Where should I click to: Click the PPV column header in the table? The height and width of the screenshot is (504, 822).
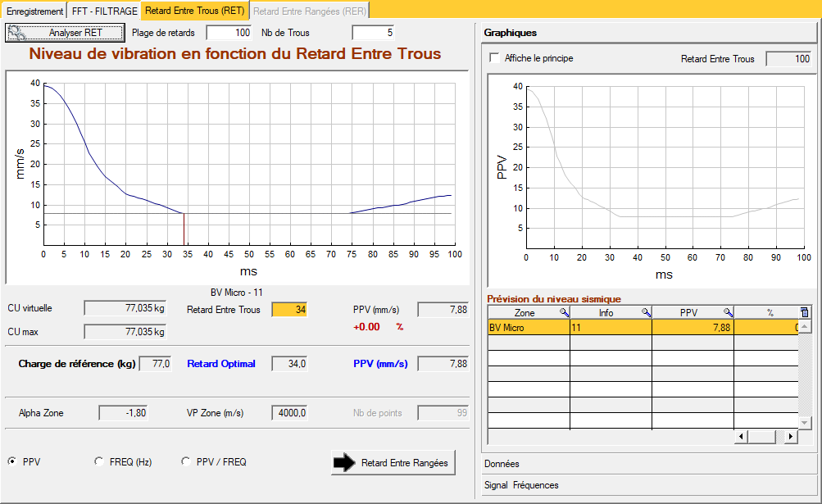tap(693, 312)
